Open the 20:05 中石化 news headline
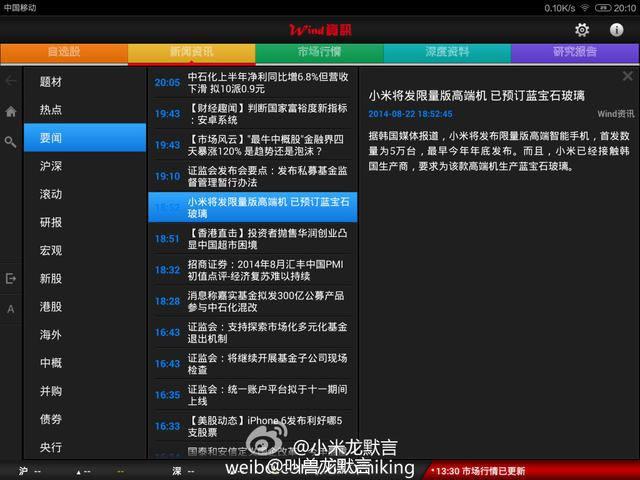The width and height of the screenshot is (640, 480). click(x=252, y=82)
